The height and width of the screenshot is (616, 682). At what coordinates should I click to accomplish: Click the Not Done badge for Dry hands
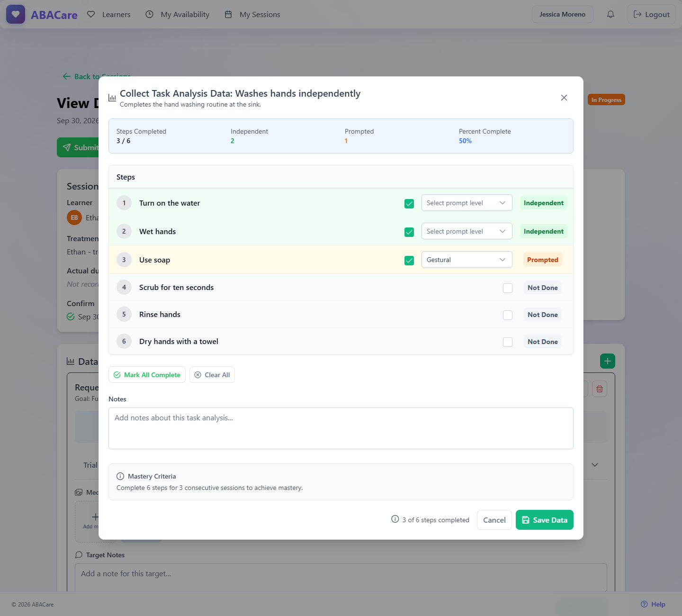click(543, 342)
